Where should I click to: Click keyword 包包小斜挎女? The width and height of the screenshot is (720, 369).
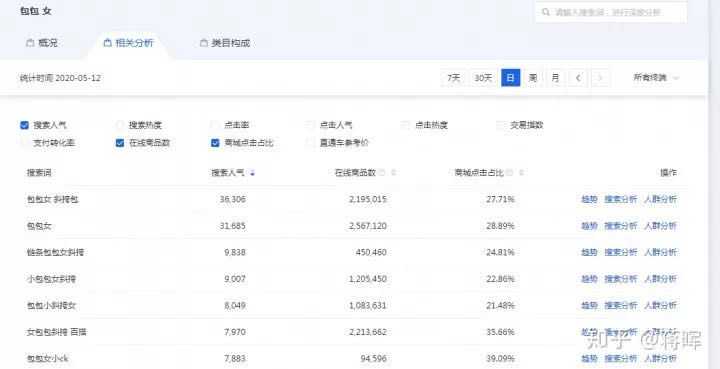(51, 306)
